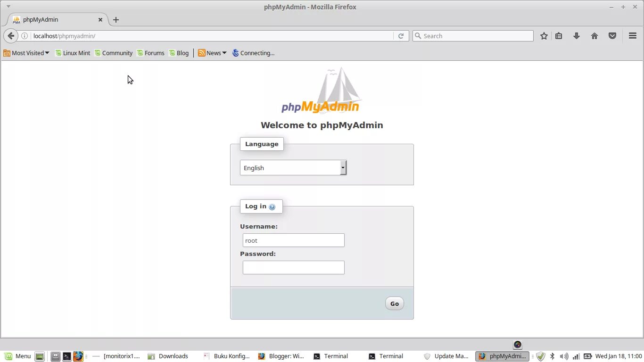
Task: Switch to phpMyAdmin taskbar window
Action: pos(503,356)
